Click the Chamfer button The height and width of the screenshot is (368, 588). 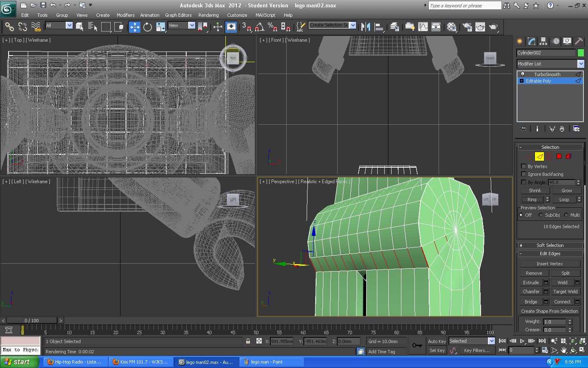[531, 292]
